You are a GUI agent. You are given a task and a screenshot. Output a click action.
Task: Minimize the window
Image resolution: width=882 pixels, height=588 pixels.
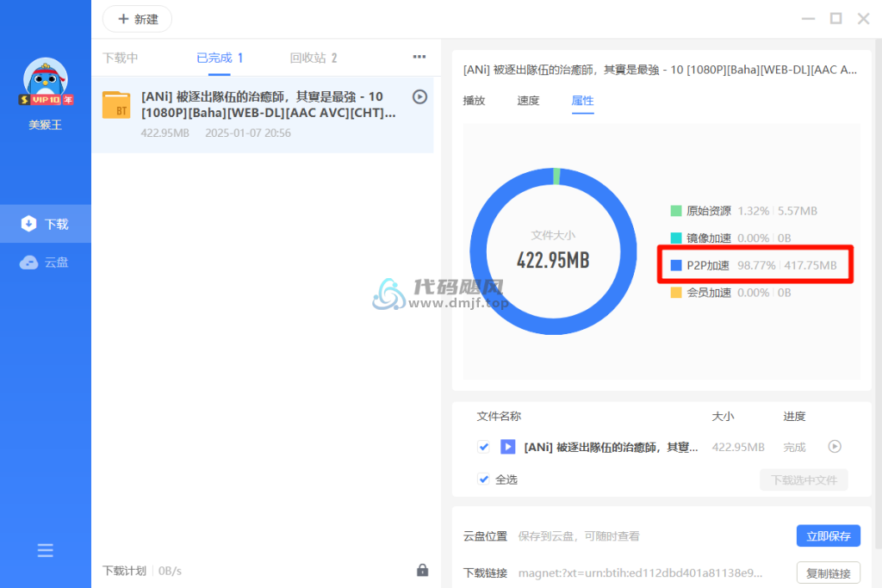coord(808,19)
